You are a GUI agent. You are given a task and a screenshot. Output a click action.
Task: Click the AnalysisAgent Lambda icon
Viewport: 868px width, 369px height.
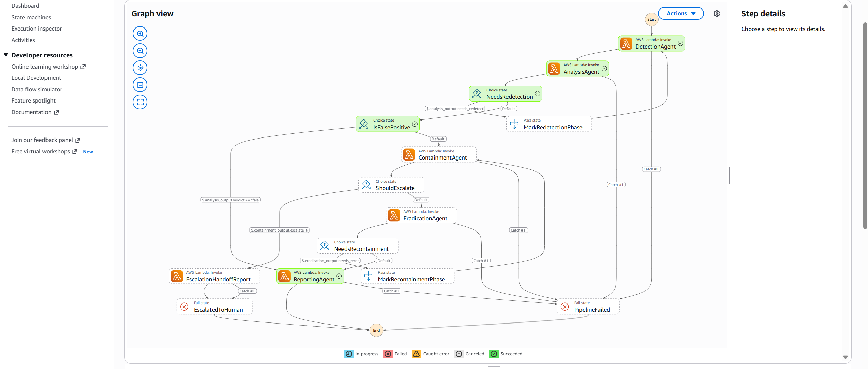coord(554,69)
